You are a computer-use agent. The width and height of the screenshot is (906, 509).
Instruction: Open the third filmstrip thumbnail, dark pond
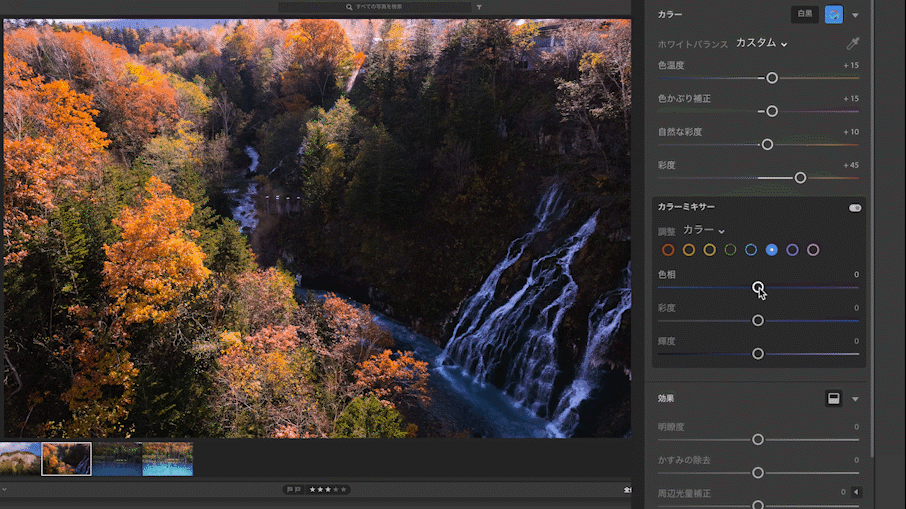point(117,459)
